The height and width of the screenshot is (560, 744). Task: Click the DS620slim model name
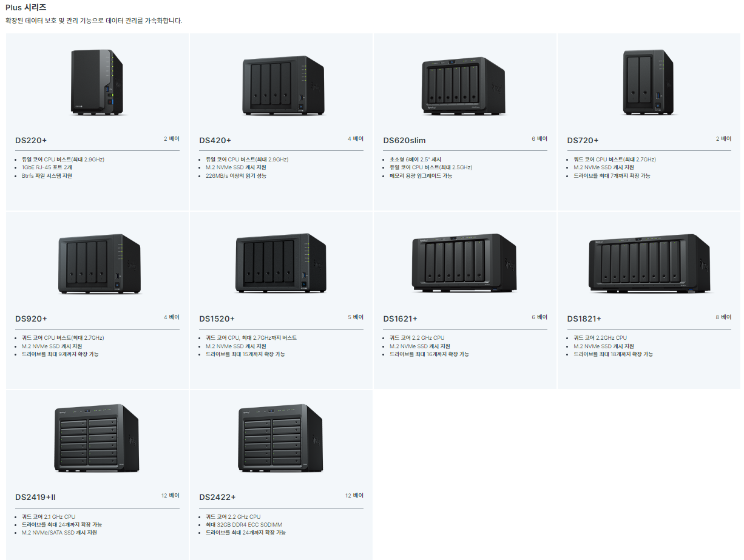tap(404, 140)
